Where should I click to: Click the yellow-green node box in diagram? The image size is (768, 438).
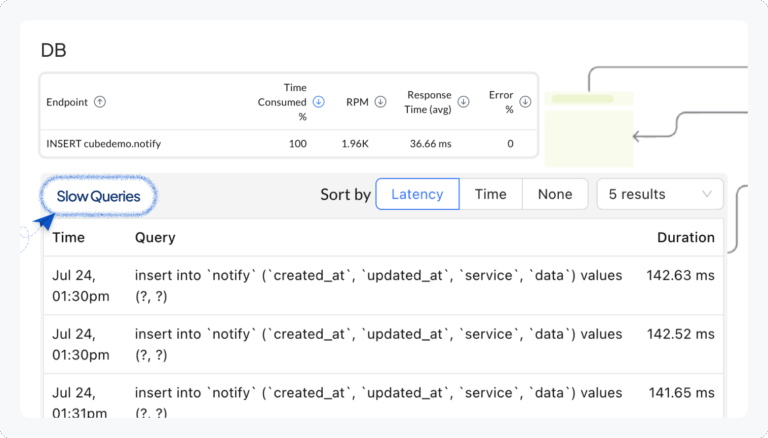pos(591,128)
